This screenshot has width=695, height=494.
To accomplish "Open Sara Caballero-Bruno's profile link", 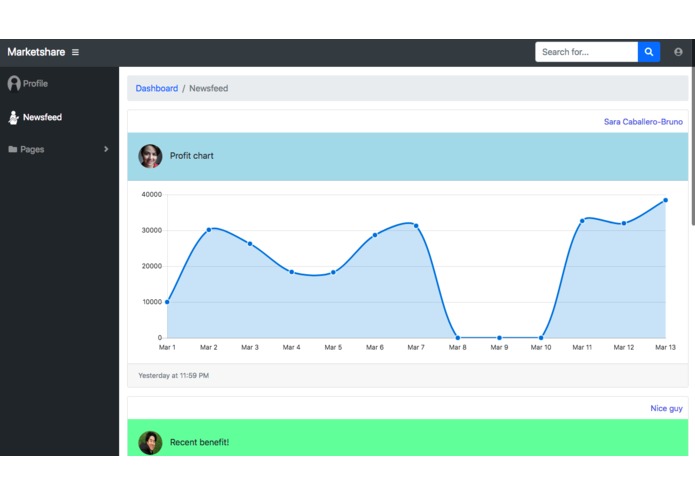I will pyautogui.click(x=643, y=122).
